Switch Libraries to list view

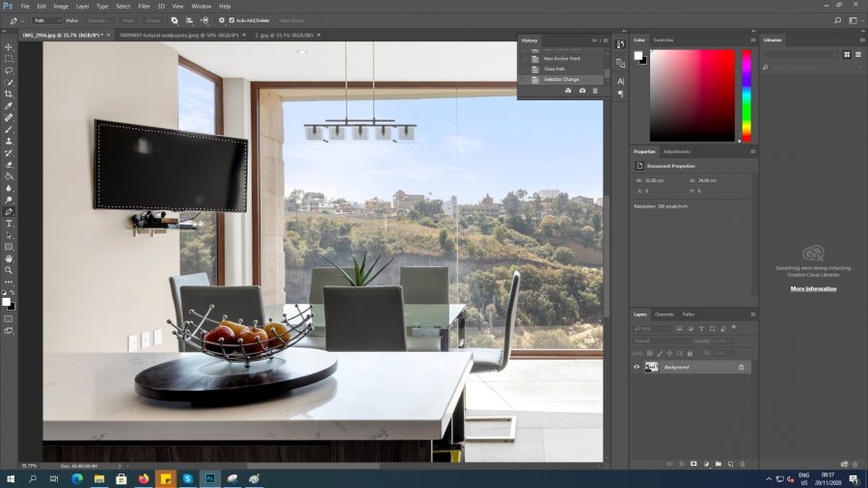[x=858, y=54]
